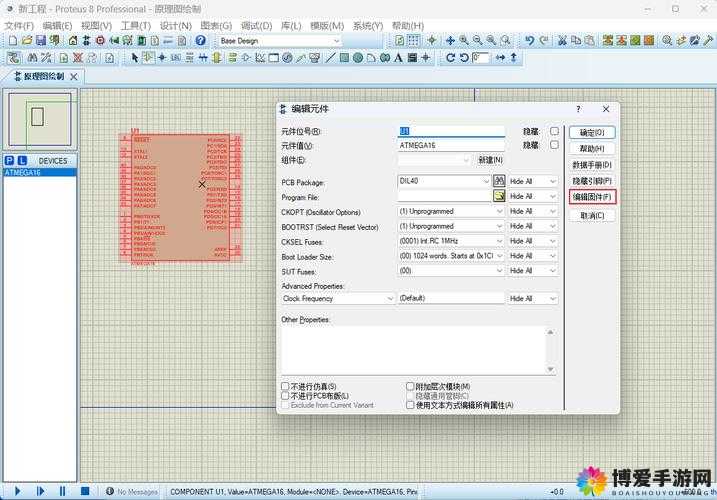Open the blue Help question-mark icon
Image resolution: width=717 pixels, height=500 pixels.
pos(200,41)
